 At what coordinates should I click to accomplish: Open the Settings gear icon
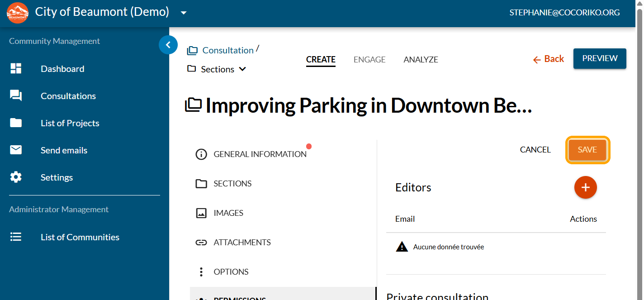click(16, 177)
